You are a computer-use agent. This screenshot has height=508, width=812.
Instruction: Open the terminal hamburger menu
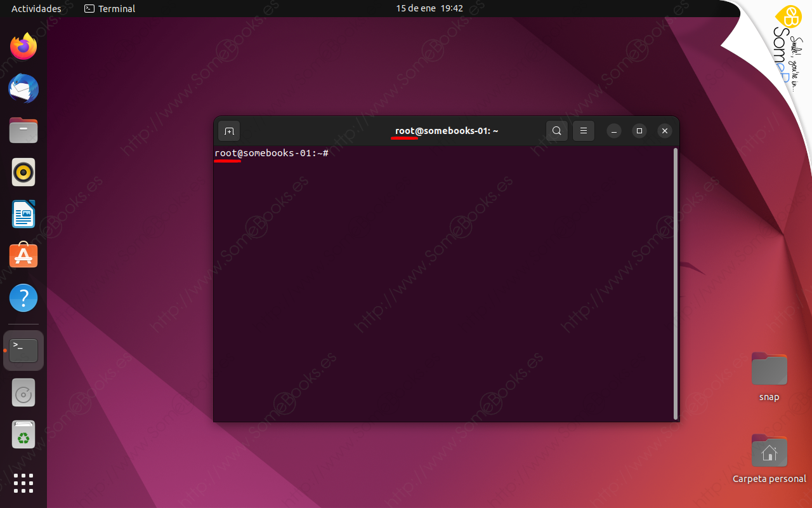[x=583, y=131]
